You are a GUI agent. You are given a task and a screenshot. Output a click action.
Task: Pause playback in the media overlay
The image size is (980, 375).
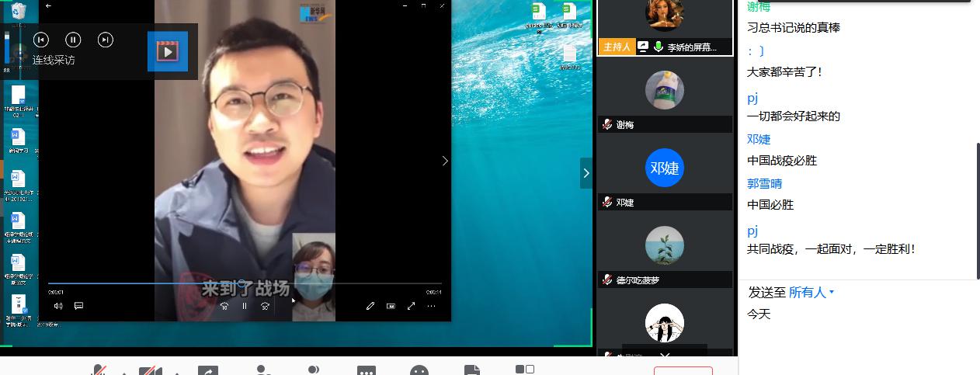tap(73, 40)
